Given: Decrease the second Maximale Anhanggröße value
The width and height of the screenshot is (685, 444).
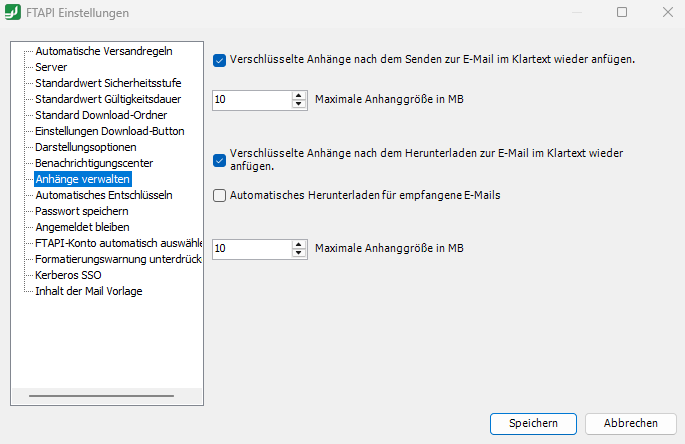Looking at the screenshot, I should (x=298, y=252).
